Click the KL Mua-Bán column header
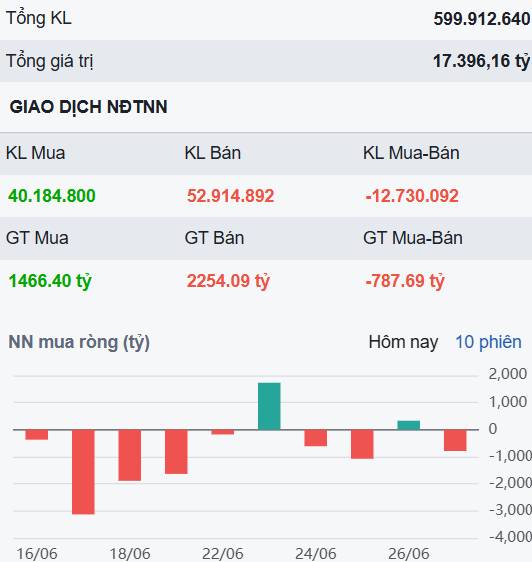532x562 pixels. pyautogui.click(x=411, y=153)
